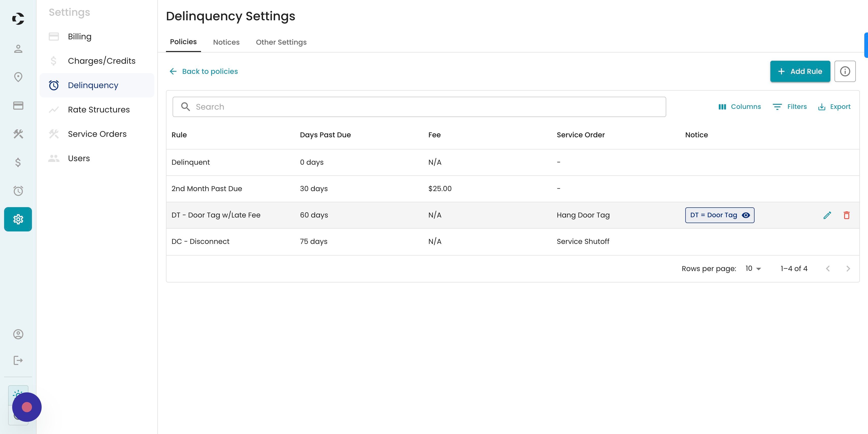Go back to policies
This screenshot has width=868, height=434.
point(204,71)
